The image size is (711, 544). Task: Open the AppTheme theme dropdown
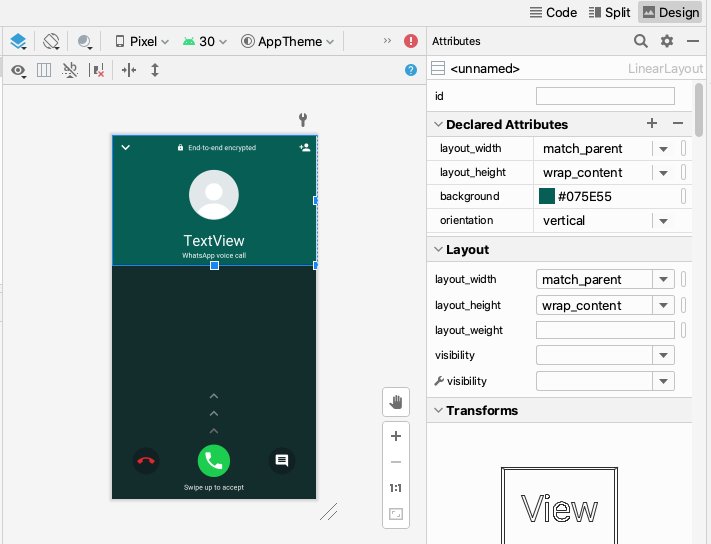(x=287, y=42)
